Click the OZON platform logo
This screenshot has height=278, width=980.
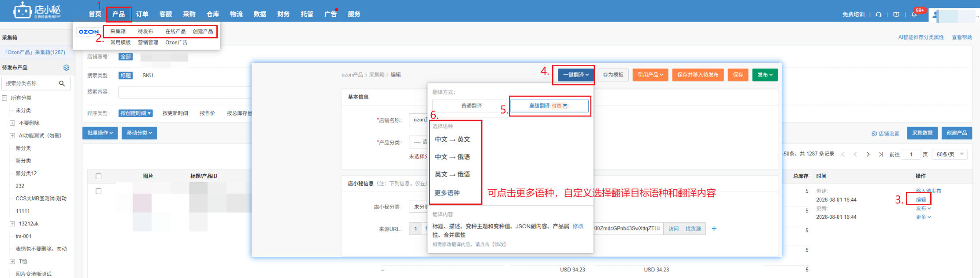pos(89,32)
